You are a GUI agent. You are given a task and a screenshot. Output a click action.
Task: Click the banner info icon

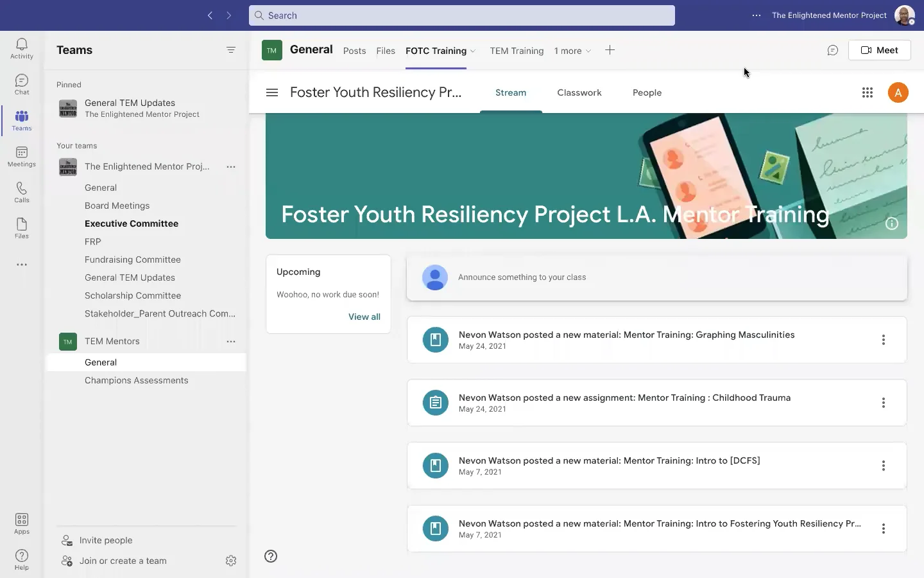click(x=892, y=223)
